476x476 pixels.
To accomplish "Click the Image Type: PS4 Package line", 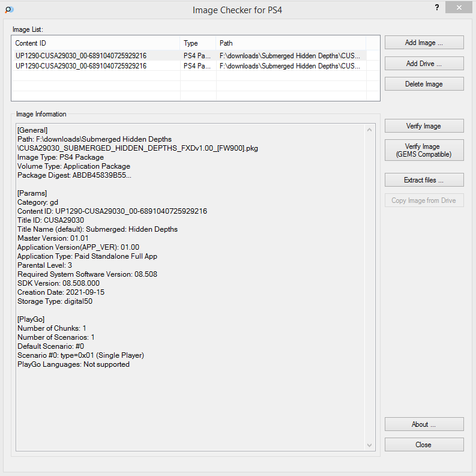I will (x=61, y=157).
